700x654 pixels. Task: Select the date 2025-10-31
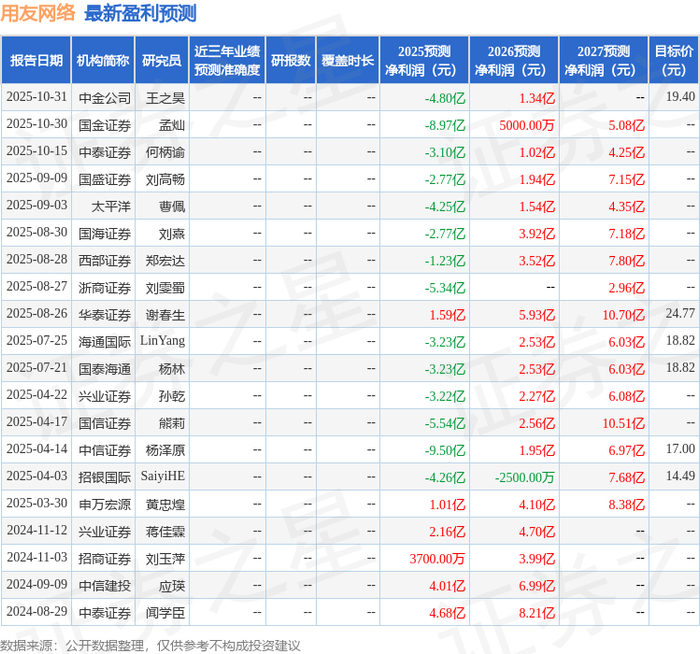coord(37,97)
